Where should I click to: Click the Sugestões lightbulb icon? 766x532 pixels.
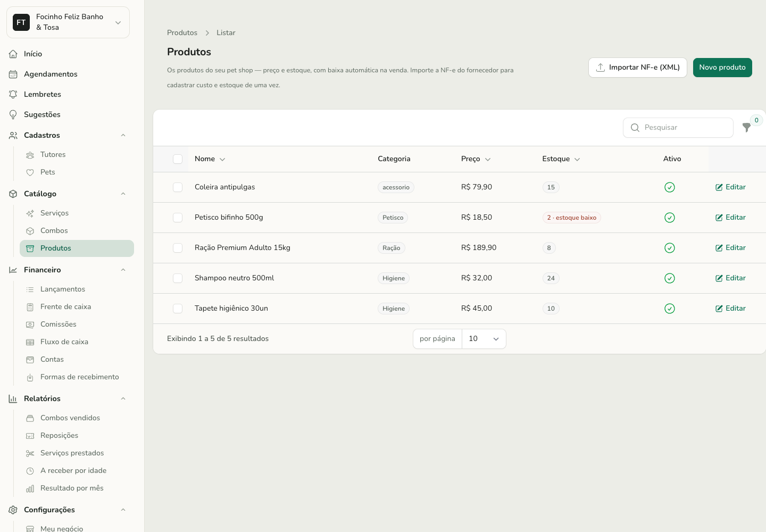tap(13, 114)
